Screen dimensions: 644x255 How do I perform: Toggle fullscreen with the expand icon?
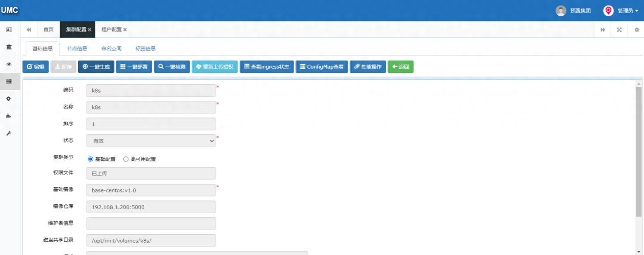(620, 30)
